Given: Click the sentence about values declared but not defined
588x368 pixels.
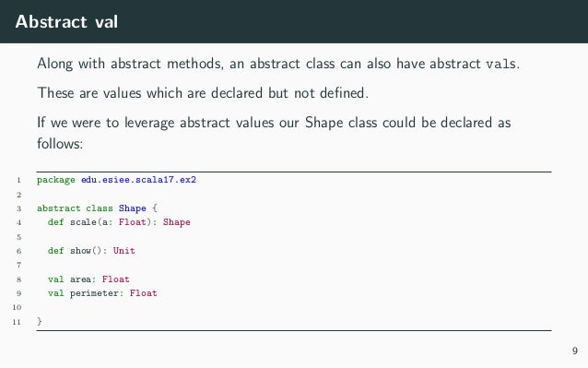Looking at the screenshot, I should (203, 92).
